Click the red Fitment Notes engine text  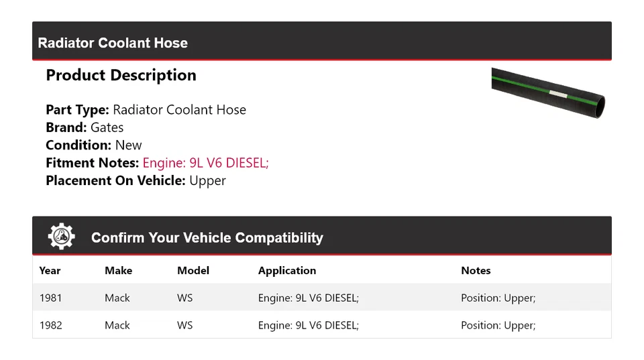[205, 163]
